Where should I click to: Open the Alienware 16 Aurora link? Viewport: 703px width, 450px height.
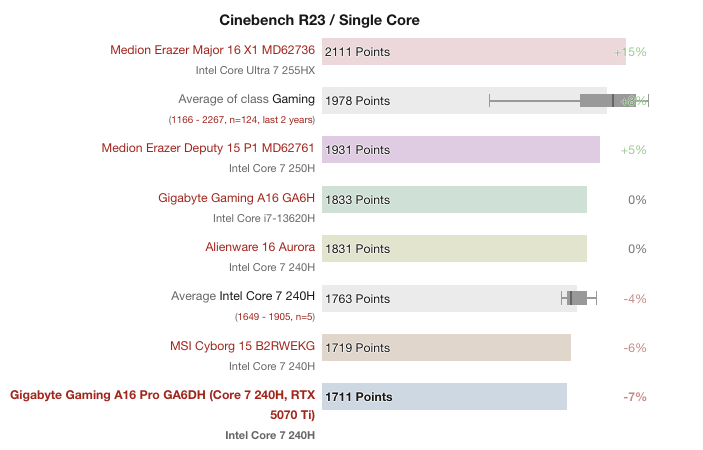click(260, 247)
